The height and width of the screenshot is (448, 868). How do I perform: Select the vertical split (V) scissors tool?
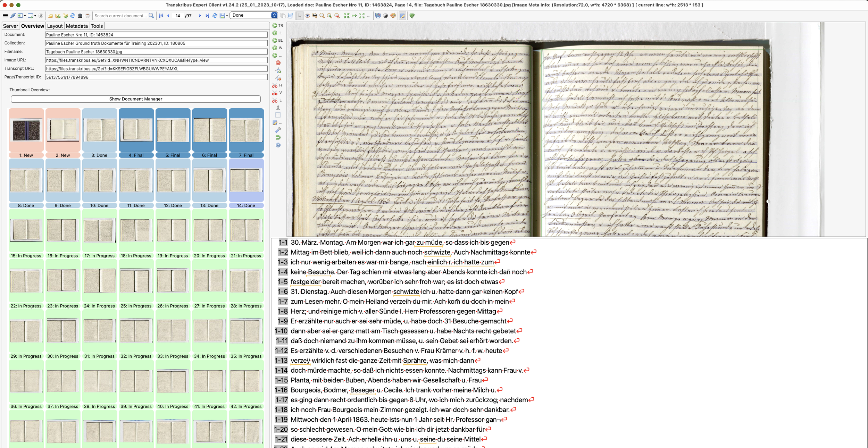(x=275, y=93)
